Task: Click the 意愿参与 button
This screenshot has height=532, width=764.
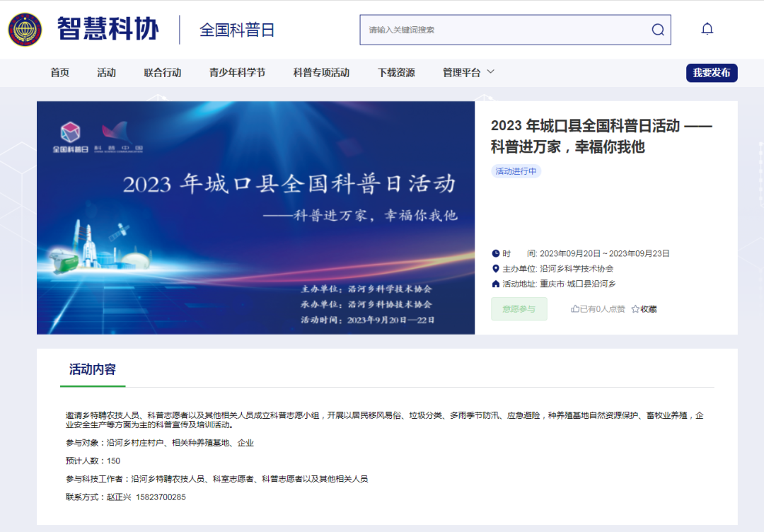Action: coord(519,309)
